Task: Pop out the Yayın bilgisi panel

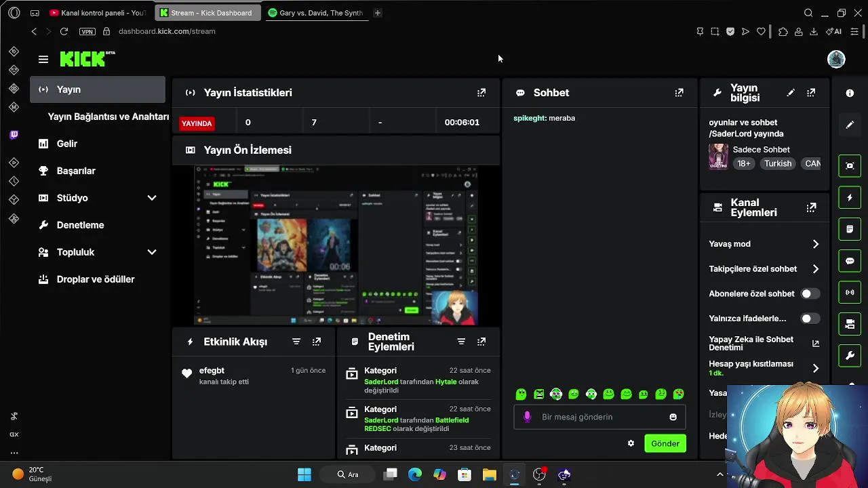Action: pyautogui.click(x=811, y=93)
